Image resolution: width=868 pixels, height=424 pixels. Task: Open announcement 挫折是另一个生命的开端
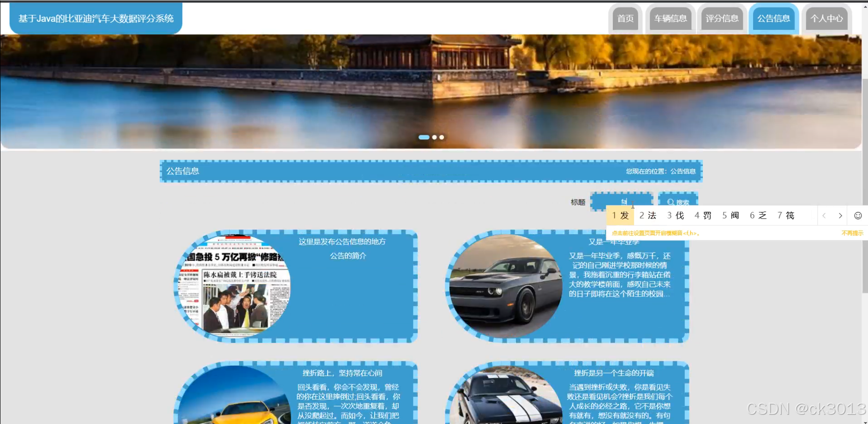click(x=614, y=373)
